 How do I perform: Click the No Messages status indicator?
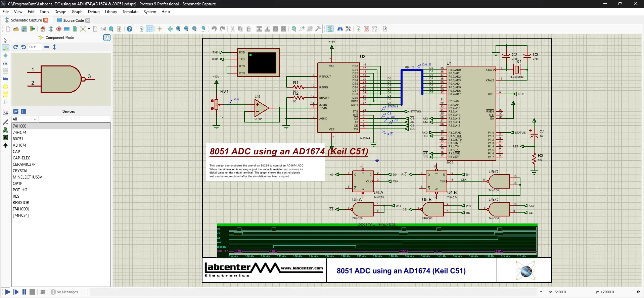point(64,292)
